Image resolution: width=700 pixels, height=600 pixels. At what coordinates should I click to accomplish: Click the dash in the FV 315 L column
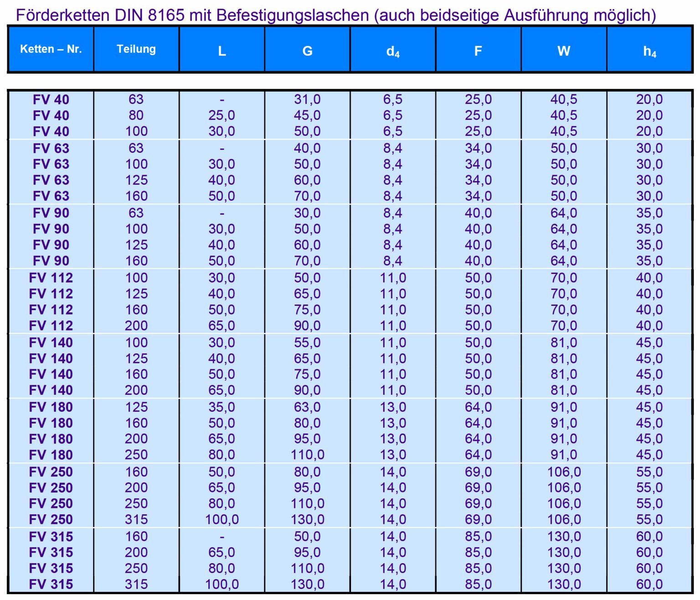click(x=222, y=537)
